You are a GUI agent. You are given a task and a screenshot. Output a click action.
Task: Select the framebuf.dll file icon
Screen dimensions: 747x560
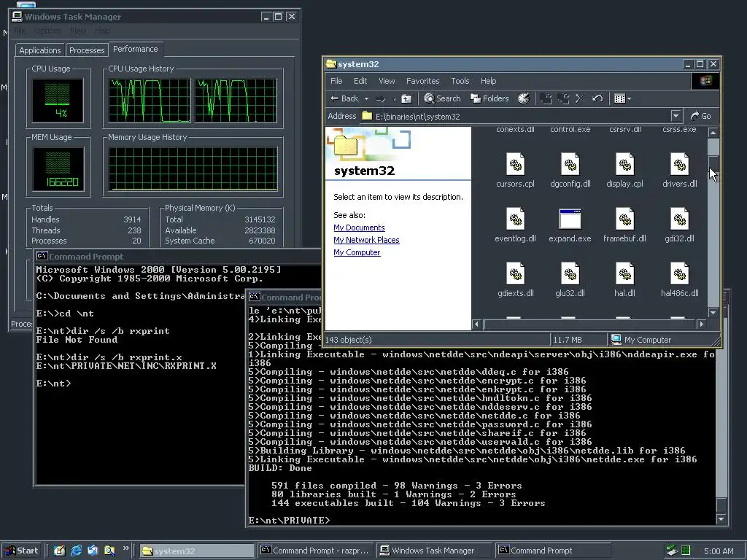tap(624, 219)
